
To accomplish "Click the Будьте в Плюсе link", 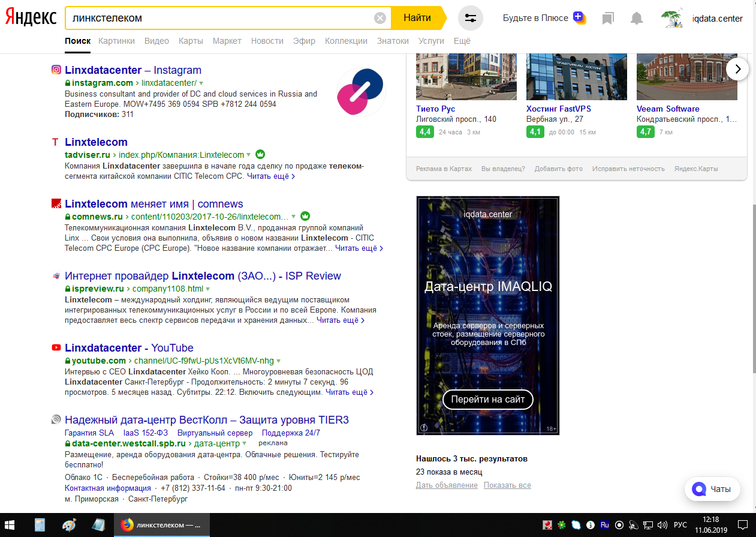I will coord(535,18).
